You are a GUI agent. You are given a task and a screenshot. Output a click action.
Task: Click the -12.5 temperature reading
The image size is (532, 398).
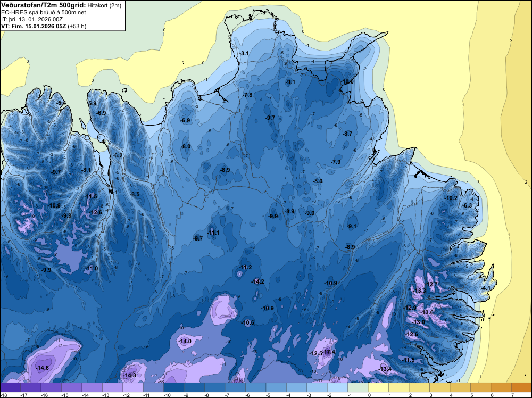[315, 353]
